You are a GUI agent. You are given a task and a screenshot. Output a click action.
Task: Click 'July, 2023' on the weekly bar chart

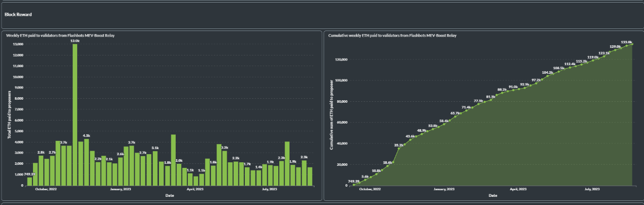tap(269, 189)
